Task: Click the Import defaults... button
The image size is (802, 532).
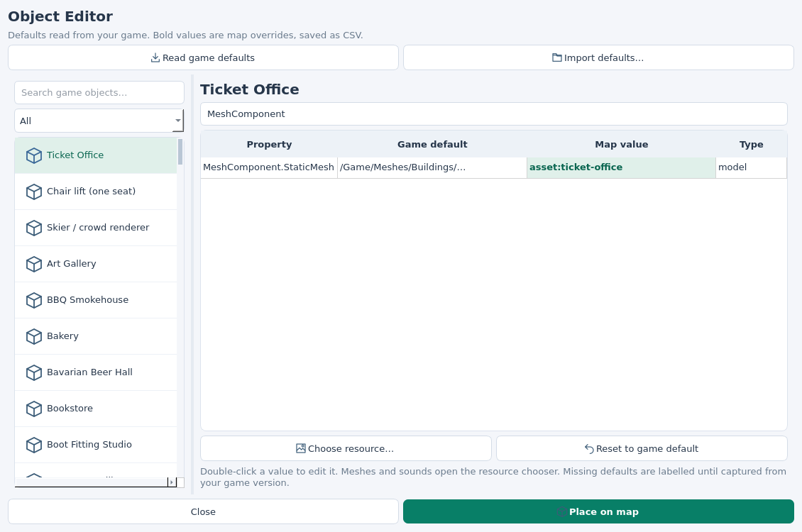Action: (x=598, y=57)
